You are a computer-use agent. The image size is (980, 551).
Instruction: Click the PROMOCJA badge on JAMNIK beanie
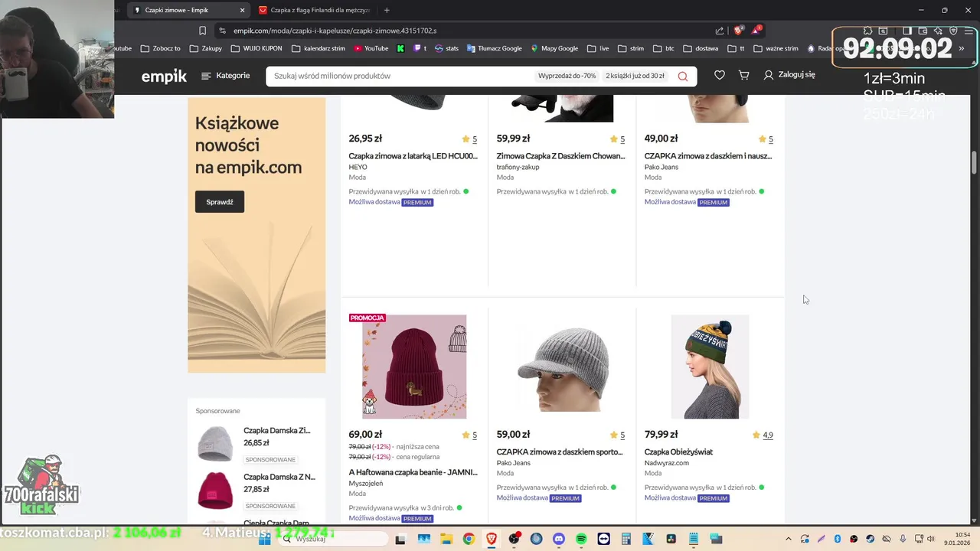(367, 318)
